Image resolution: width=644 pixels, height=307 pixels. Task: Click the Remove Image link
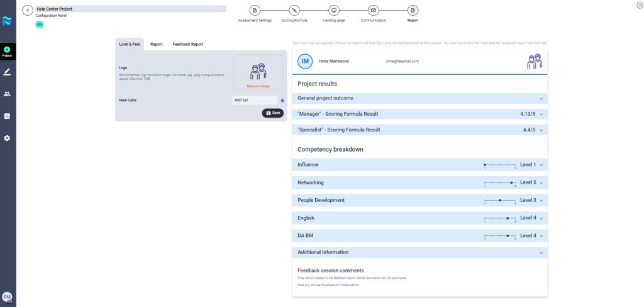coord(258,86)
